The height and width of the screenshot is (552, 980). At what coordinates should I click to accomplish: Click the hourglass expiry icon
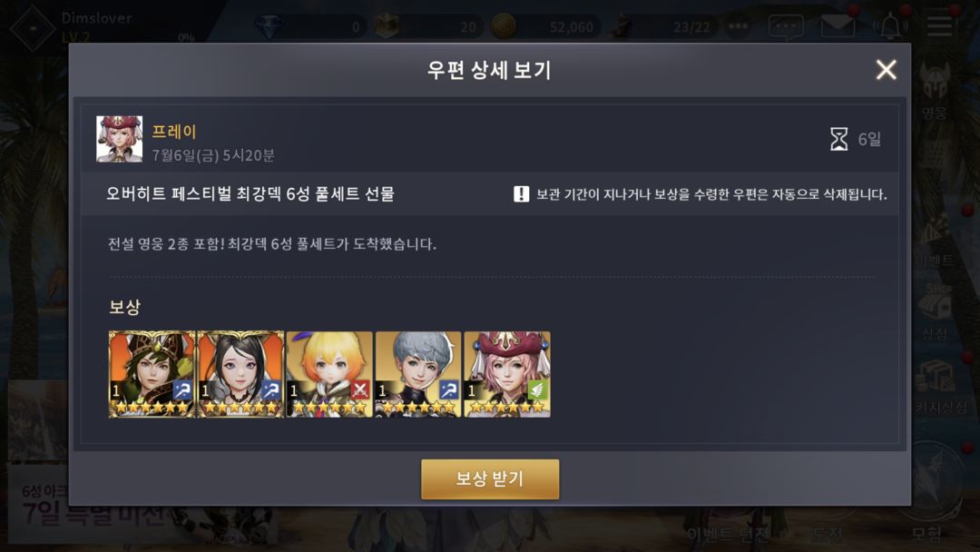[838, 139]
